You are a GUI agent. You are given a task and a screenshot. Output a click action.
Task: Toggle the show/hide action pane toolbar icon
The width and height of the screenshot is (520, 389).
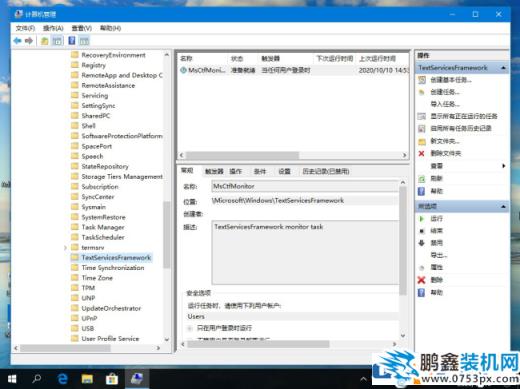(84, 41)
